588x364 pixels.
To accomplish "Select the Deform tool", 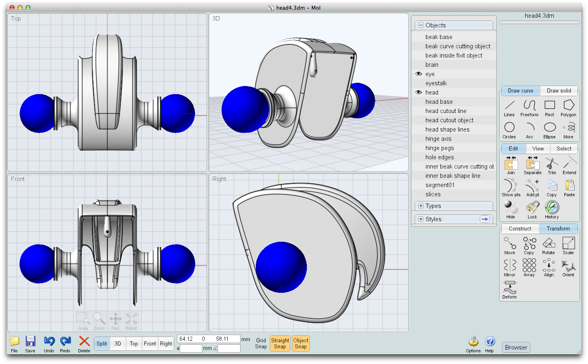I will tap(509, 290).
